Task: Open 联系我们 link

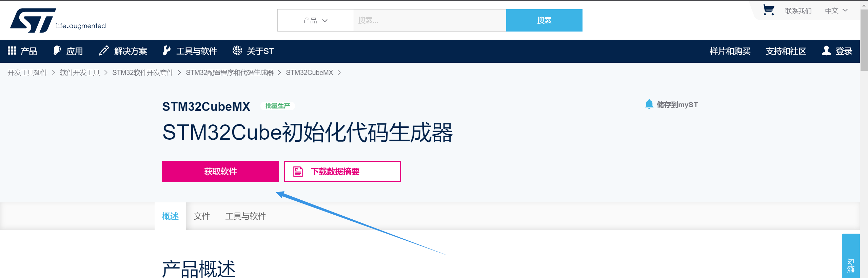Action: coord(798,11)
